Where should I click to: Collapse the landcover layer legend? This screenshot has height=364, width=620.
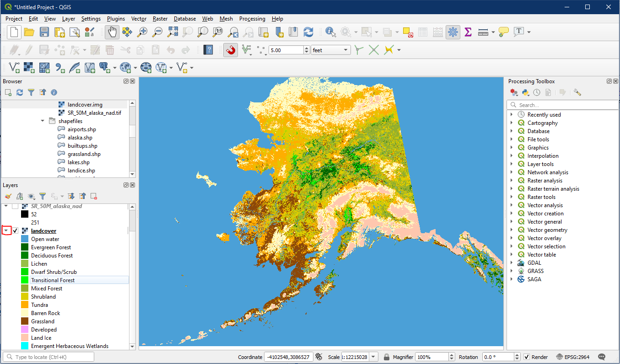coord(6,231)
